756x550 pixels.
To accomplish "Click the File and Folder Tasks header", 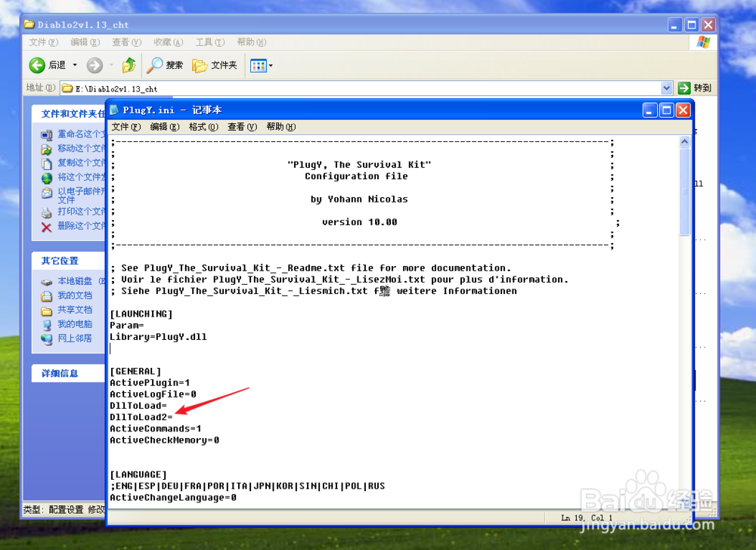I will pos(69,113).
